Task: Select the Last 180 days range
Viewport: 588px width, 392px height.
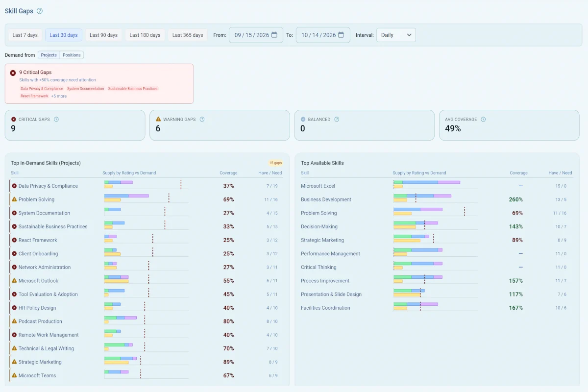Action: pyautogui.click(x=145, y=35)
